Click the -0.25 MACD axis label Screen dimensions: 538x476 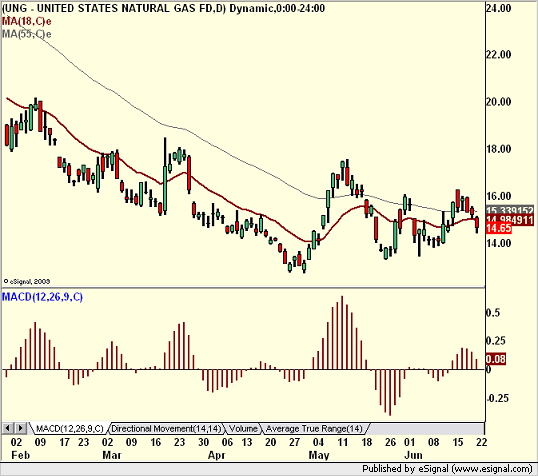click(498, 398)
